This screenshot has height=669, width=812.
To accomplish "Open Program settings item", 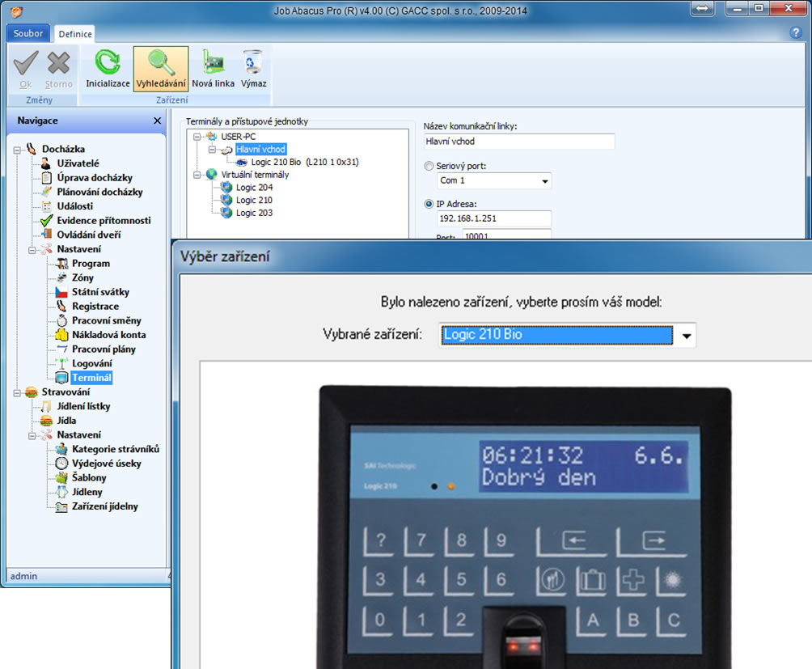I will [x=91, y=263].
